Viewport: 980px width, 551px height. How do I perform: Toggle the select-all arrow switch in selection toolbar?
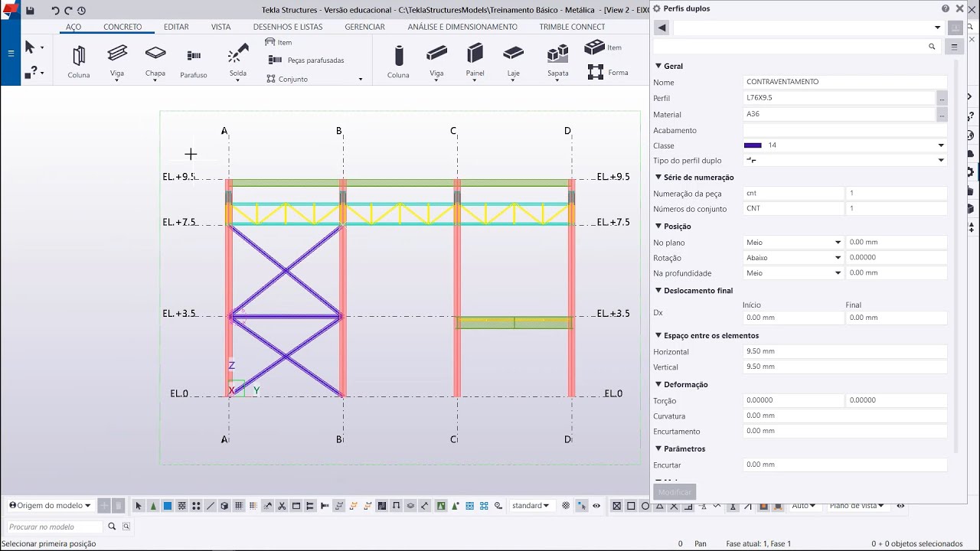139,506
